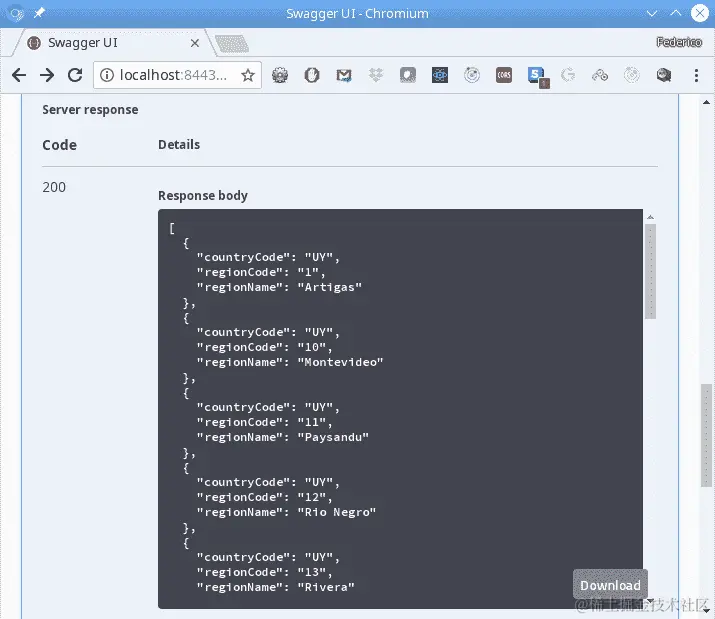Download the response body

point(610,585)
